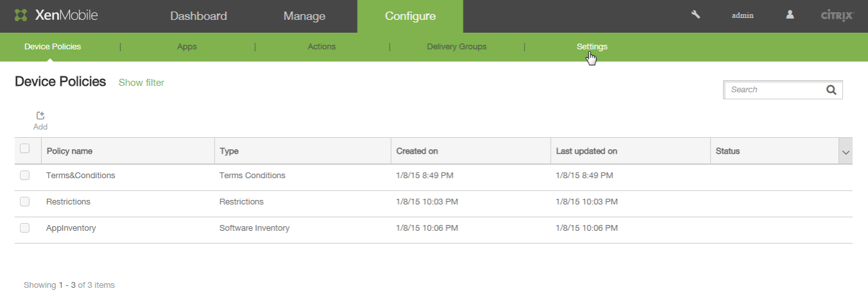The height and width of the screenshot is (291, 868).
Task: Open the Manage tab
Action: point(304,16)
